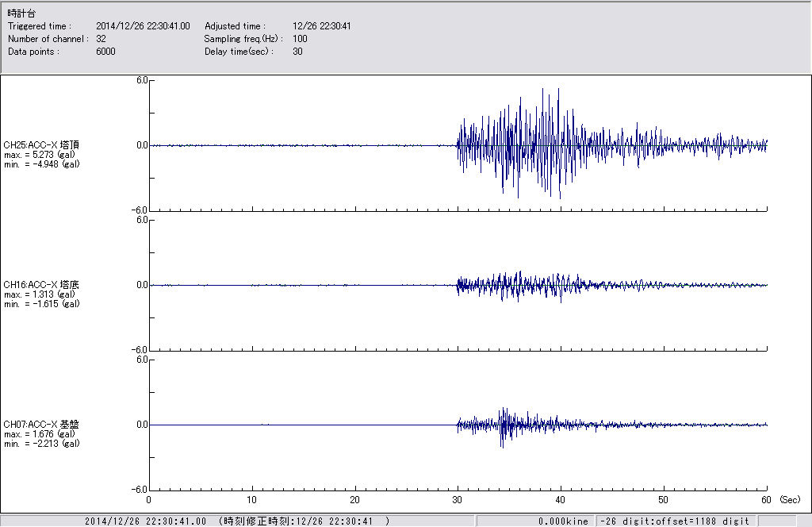Viewport: 812px width, 527px height.
Task: Select the CH07:ACC-X 基盤 channel label
Action: [x=41, y=424]
